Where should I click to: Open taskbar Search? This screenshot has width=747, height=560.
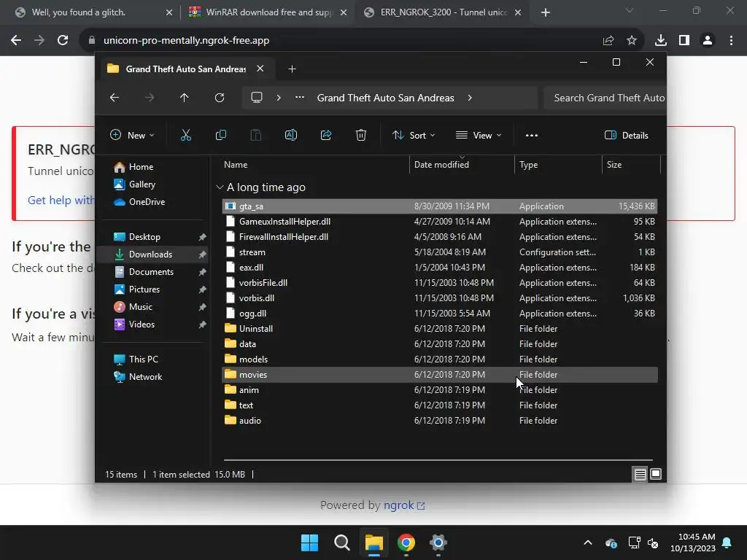[x=341, y=542]
